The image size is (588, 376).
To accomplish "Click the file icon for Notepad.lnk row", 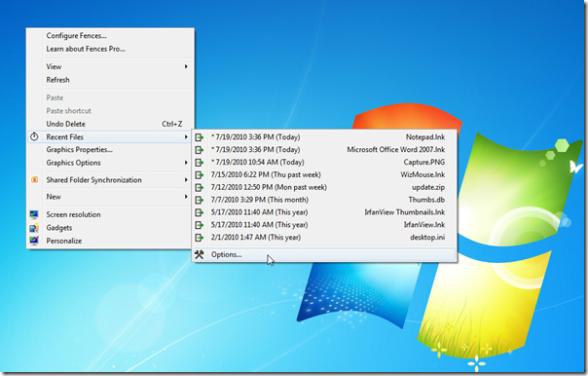I will pyautogui.click(x=200, y=137).
